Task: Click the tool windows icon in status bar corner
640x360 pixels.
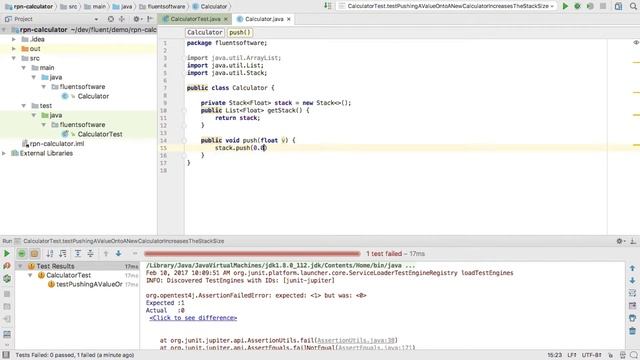Action: coord(6,355)
